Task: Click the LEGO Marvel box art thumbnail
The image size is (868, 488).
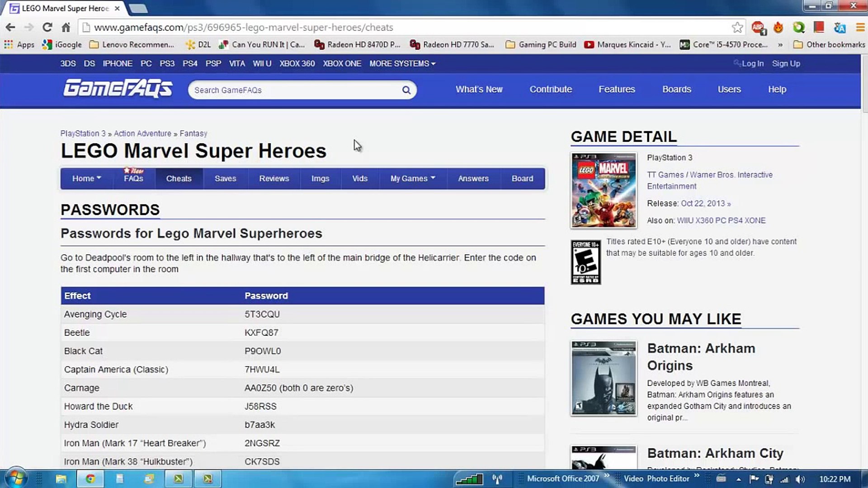Action: [604, 190]
